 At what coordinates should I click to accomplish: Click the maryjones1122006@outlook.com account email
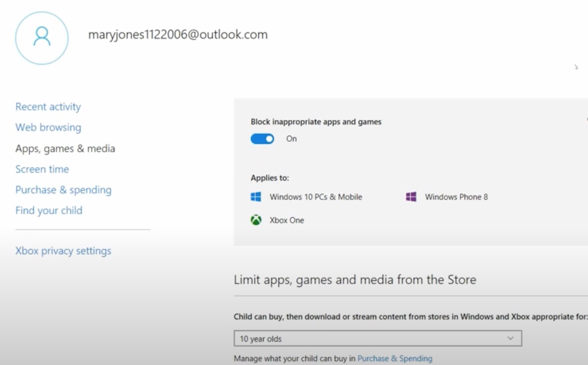point(178,34)
